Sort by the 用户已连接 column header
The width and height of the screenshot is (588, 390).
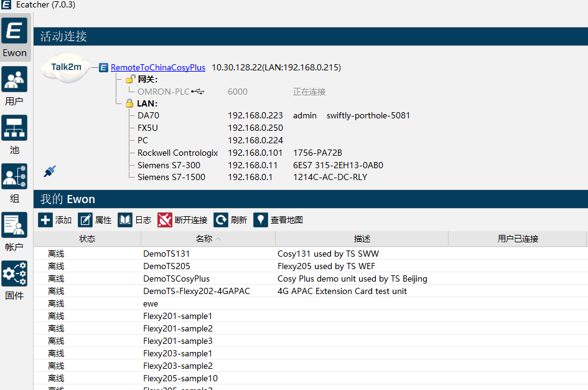[518, 239]
